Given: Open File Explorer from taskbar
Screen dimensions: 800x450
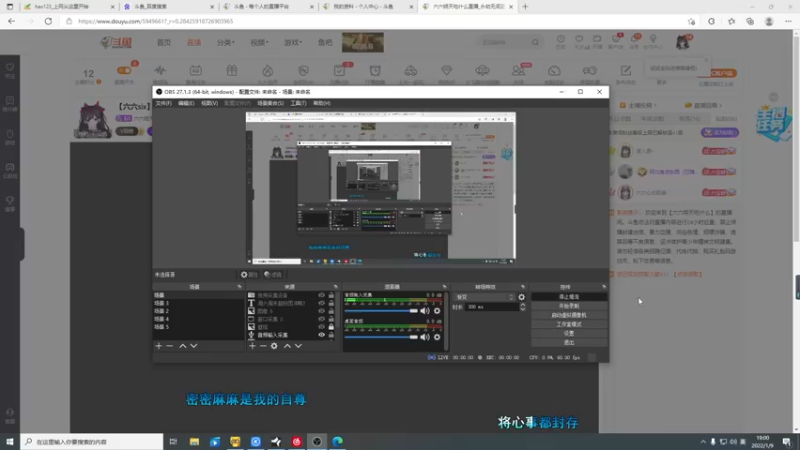Looking at the screenshot, I should pos(194,442).
